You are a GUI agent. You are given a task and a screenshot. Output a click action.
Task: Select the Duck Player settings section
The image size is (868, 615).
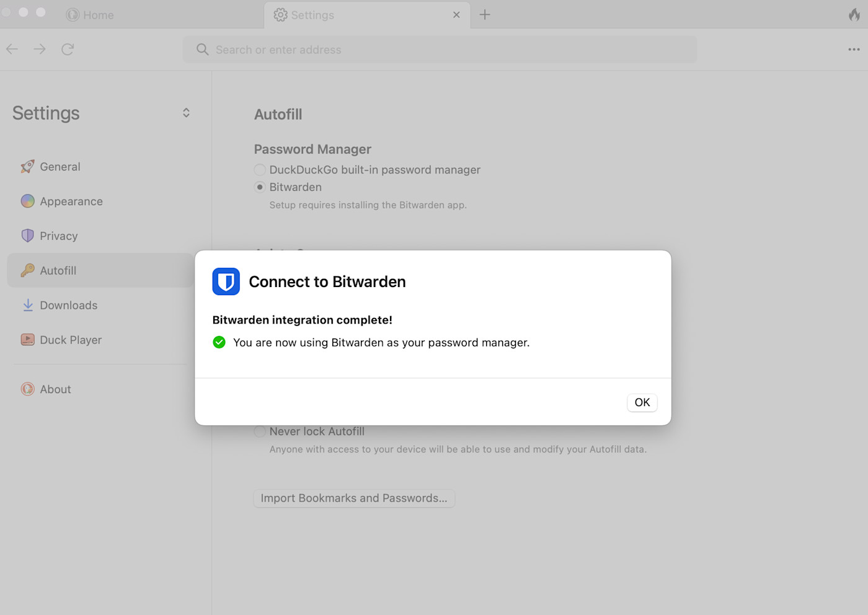(70, 340)
